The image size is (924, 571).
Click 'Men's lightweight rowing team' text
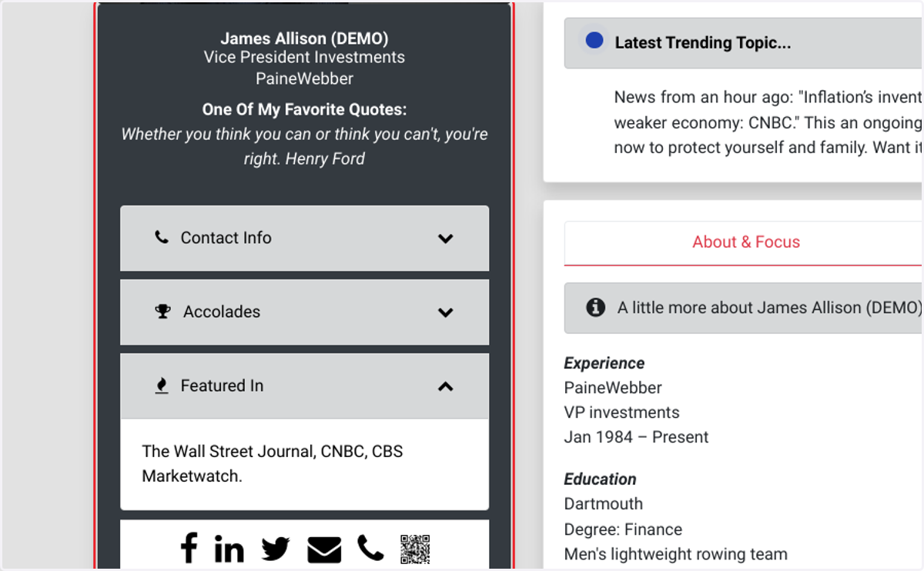675,554
